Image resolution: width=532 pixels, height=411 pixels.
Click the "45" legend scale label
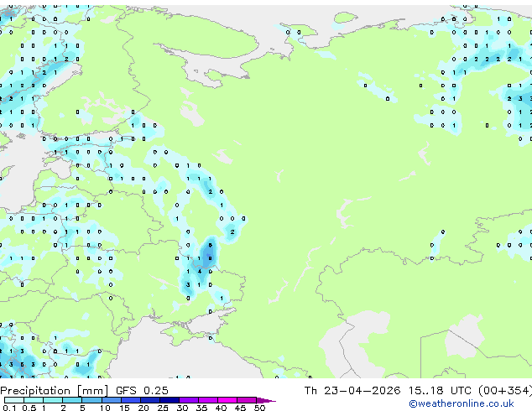(x=240, y=408)
